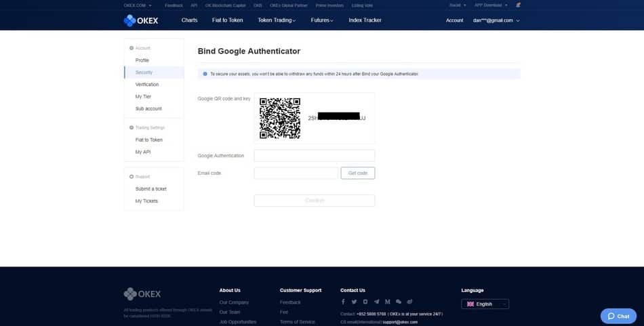Click the grey OKEX footer logo

tap(142, 294)
